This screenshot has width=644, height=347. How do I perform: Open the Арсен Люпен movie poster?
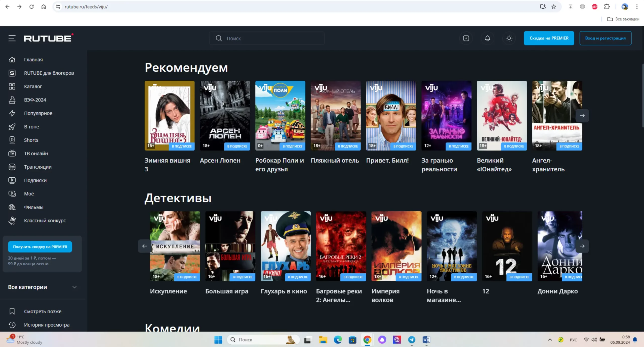225,116
